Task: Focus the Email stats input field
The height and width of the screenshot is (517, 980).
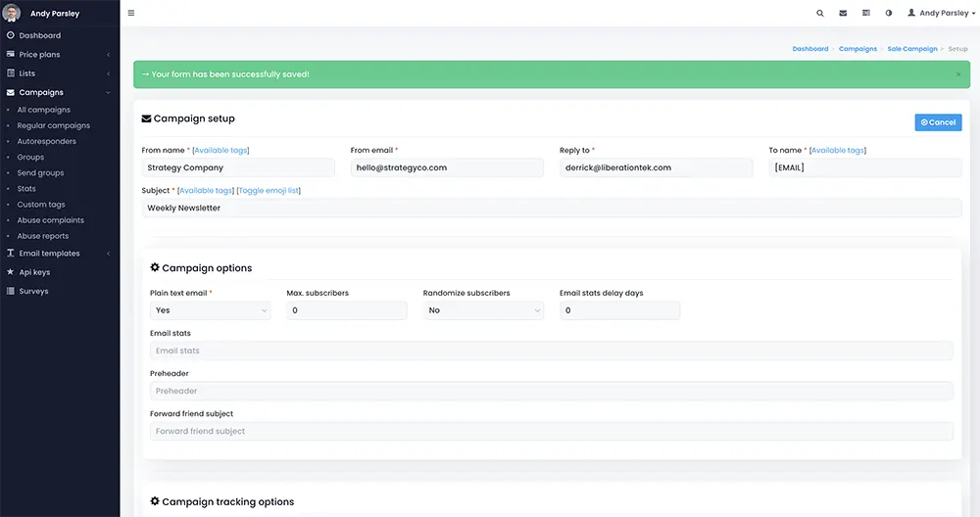Action: (x=552, y=351)
